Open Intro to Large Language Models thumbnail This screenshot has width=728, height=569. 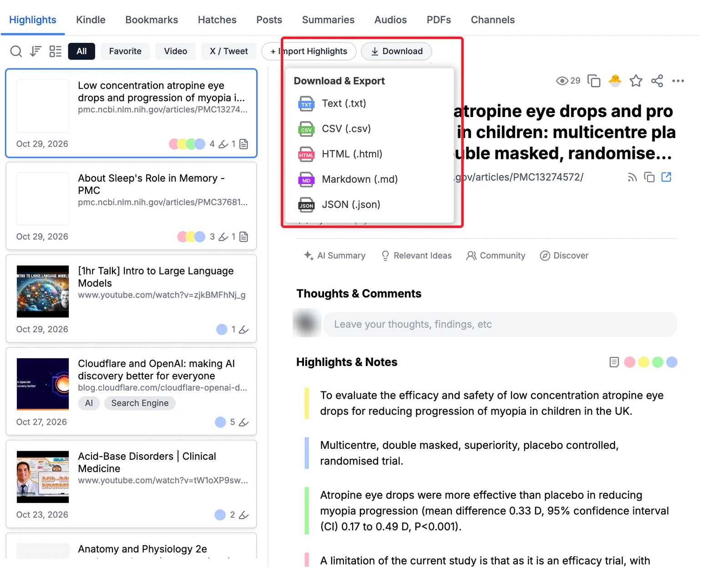click(x=43, y=291)
